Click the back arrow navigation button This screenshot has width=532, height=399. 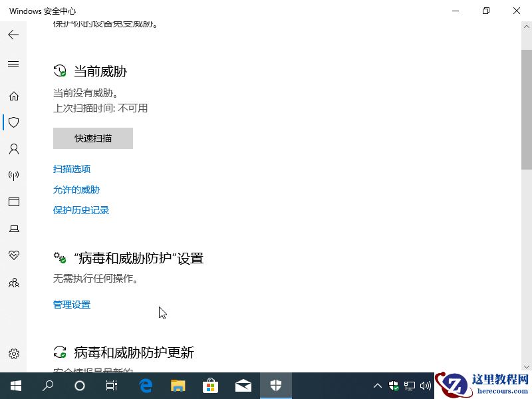click(x=13, y=35)
